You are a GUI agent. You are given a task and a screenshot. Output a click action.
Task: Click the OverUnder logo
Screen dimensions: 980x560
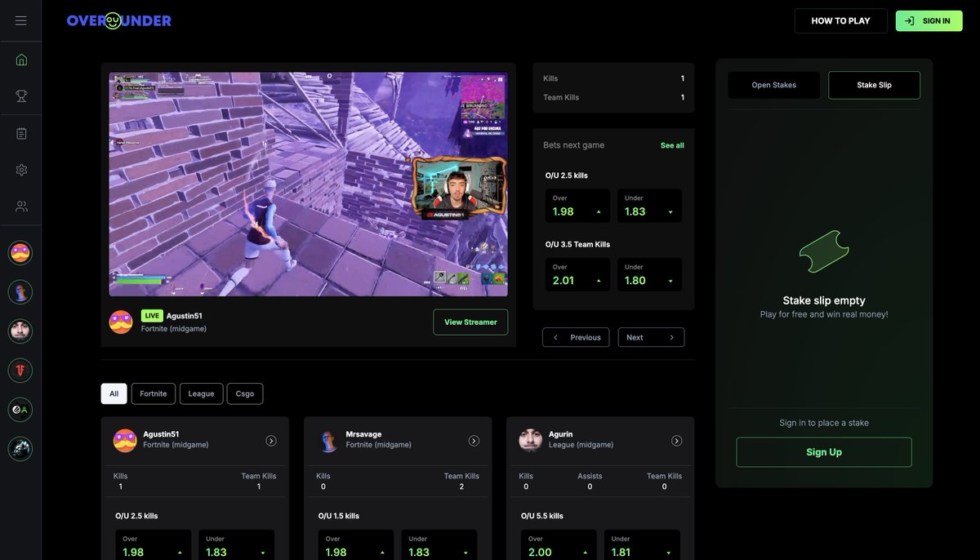click(x=119, y=20)
